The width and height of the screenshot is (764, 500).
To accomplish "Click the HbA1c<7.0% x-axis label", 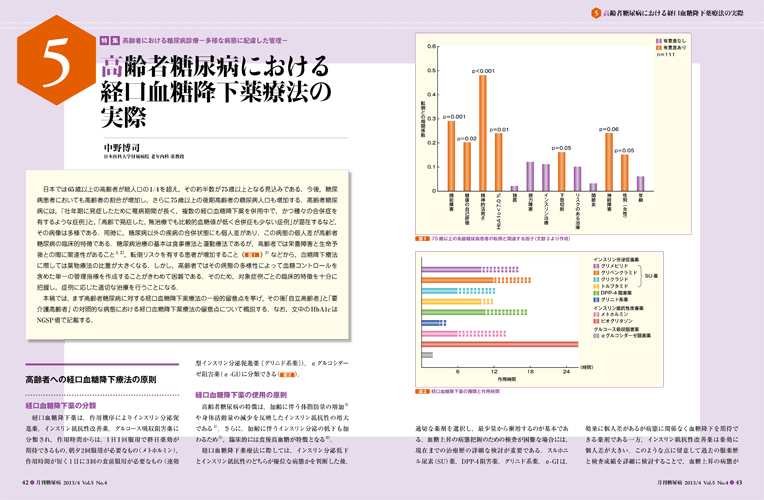I will point(499,210).
